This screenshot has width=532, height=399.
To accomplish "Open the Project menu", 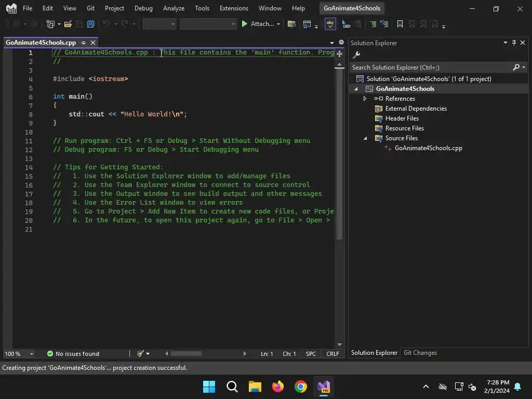I will pyautogui.click(x=114, y=8).
